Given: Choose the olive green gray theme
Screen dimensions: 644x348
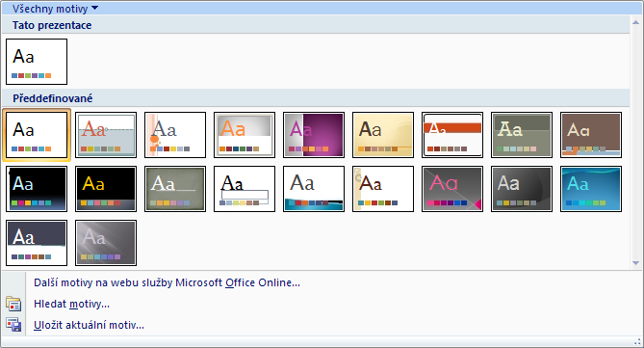Looking at the screenshot, I should point(522,135).
